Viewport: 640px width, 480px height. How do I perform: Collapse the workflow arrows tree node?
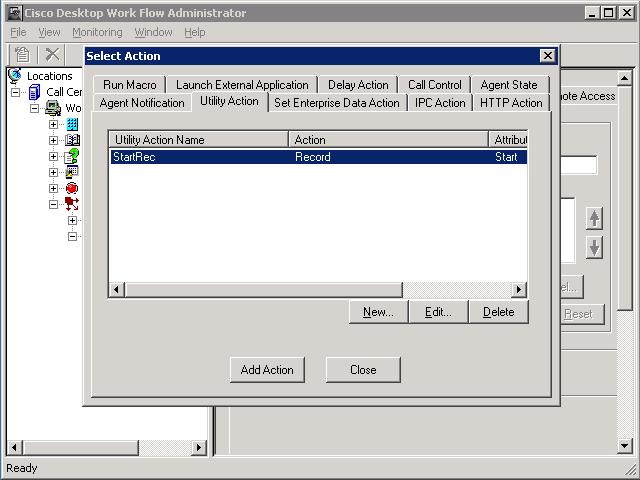tap(53, 204)
